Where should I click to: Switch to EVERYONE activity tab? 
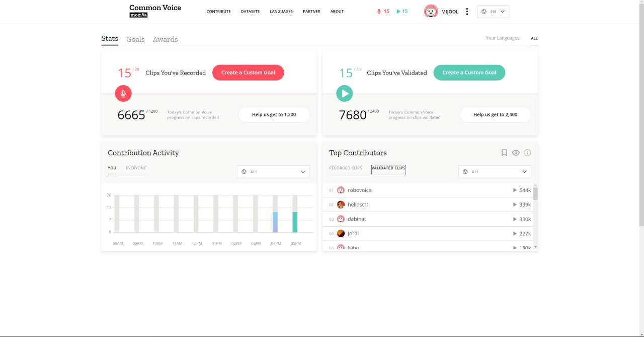136,168
